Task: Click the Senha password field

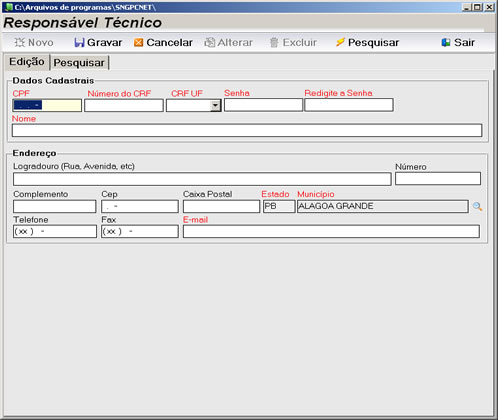Action: click(x=263, y=105)
